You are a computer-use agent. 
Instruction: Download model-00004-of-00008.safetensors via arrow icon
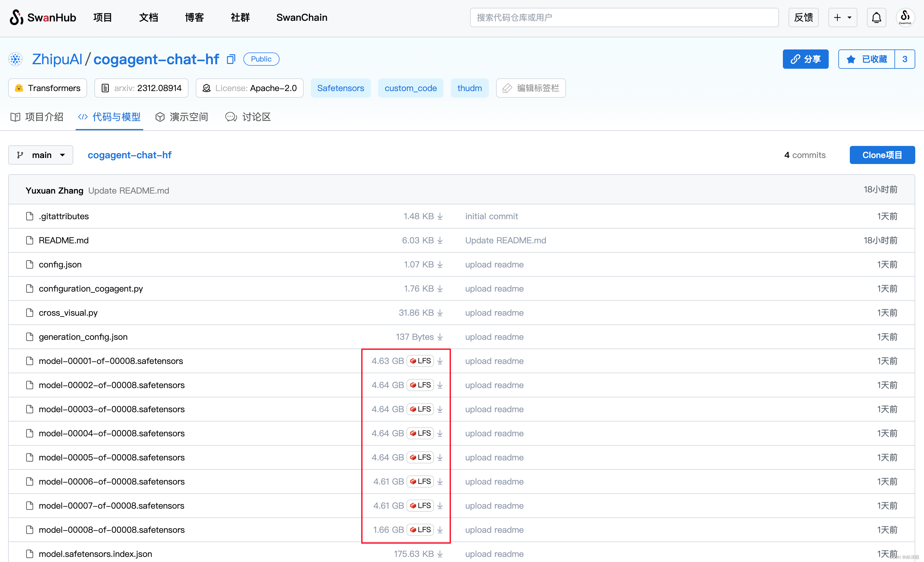440,433
